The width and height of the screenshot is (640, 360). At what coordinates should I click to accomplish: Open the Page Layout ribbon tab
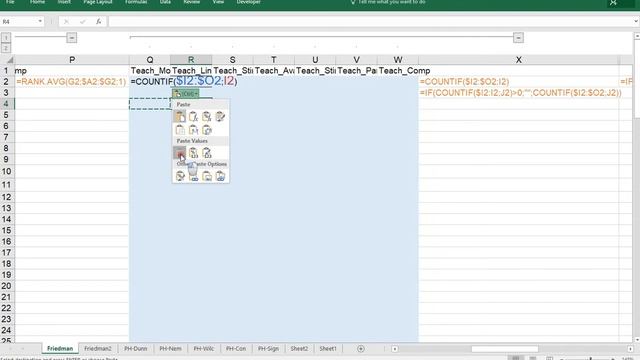(98, 2)
